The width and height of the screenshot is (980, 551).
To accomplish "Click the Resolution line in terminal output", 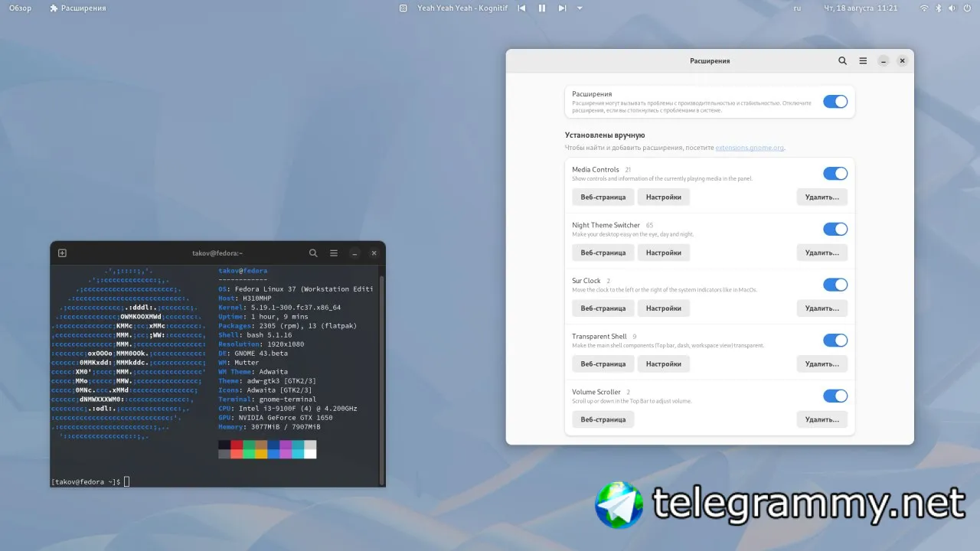I will [261, 344].
